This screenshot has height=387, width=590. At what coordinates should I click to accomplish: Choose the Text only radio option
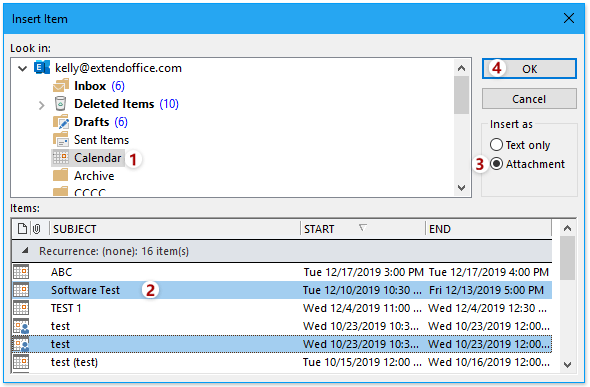(x=496, y=145)
